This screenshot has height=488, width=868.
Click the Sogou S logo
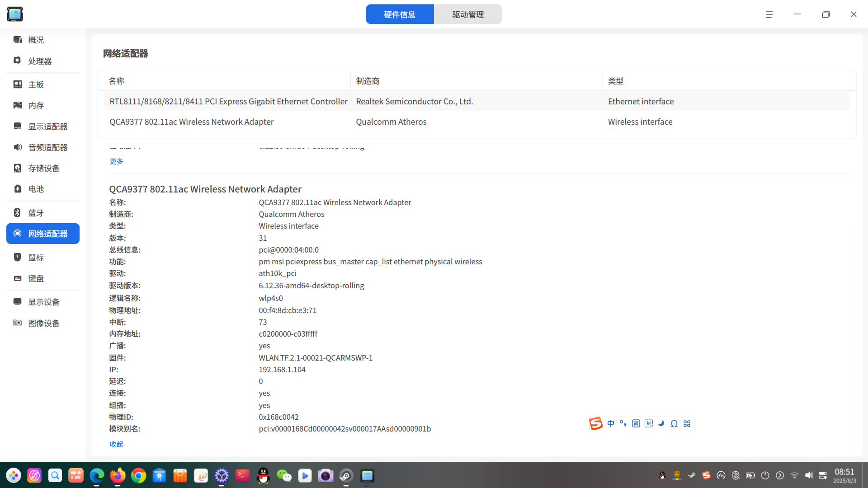pos(596,423)
